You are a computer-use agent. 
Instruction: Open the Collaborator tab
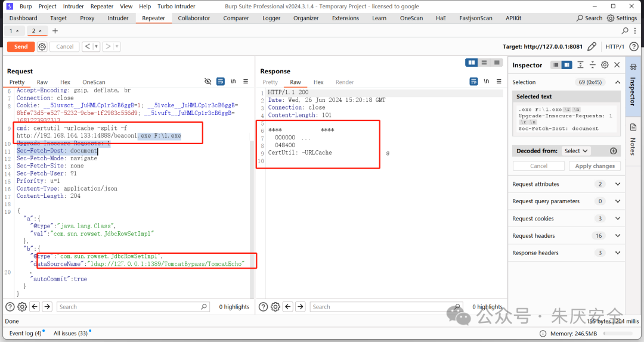tap(194, 18)
